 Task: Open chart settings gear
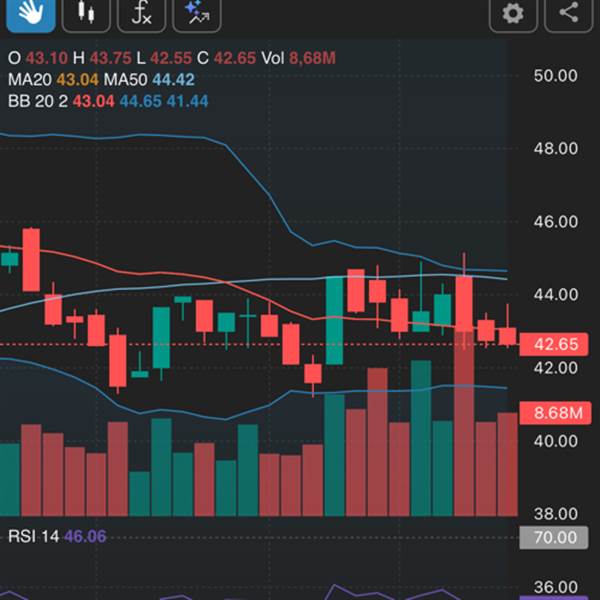(x=513, y=13)
